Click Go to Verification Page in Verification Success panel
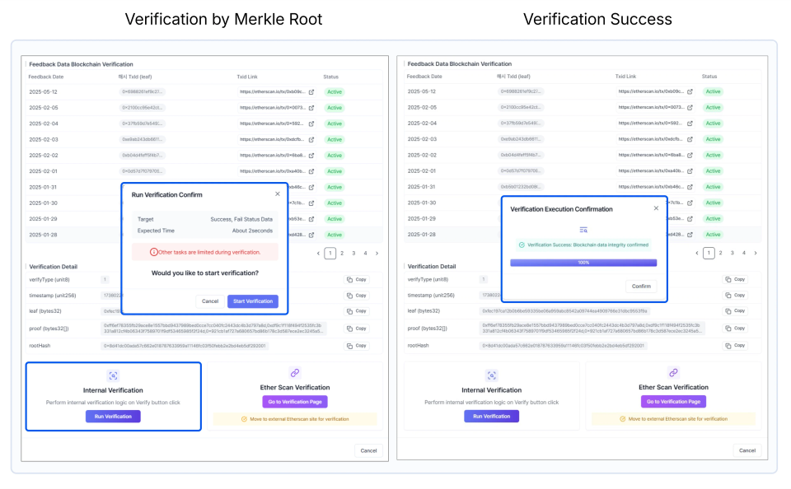The height and width of the screenshot is (489, 791). coord(673,402)
